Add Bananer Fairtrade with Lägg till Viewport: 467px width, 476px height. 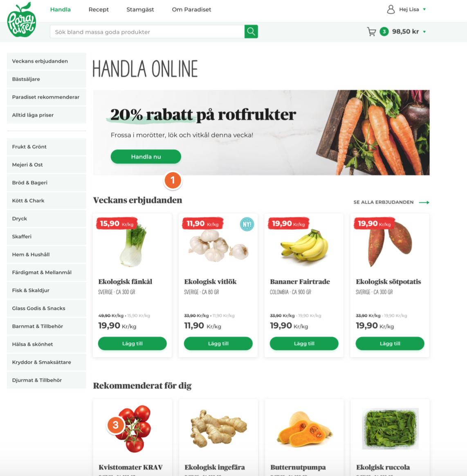304,344
